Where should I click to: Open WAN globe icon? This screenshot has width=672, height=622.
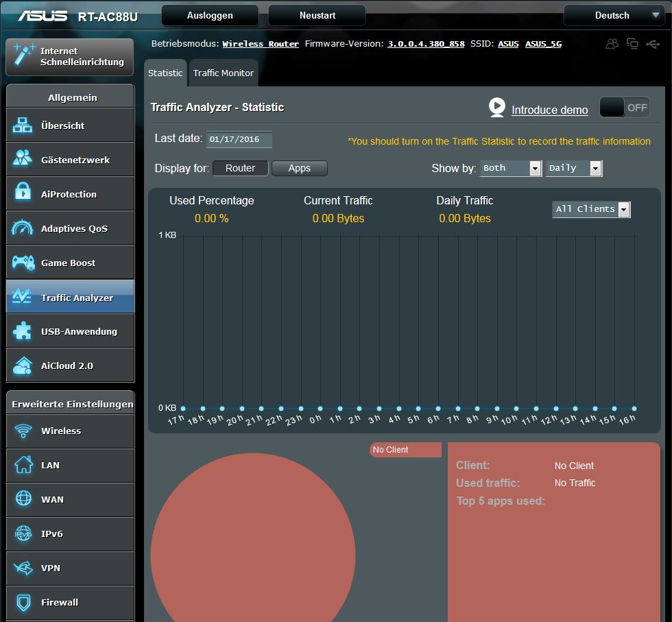[x=23, y=499]
